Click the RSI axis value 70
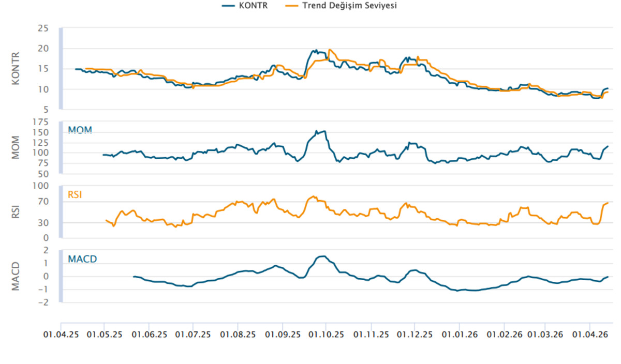The height and width of the screenshot is (364, 621). 43,202
